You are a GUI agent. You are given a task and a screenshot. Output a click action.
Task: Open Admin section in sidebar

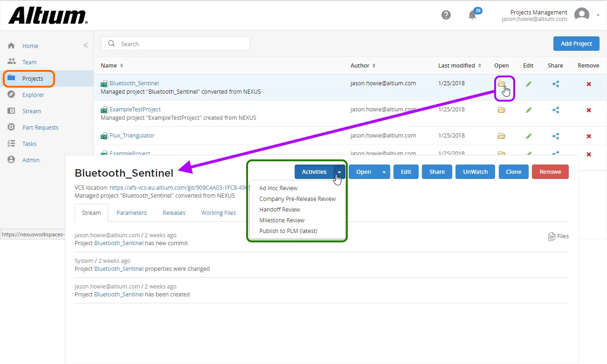pos(31,160)
